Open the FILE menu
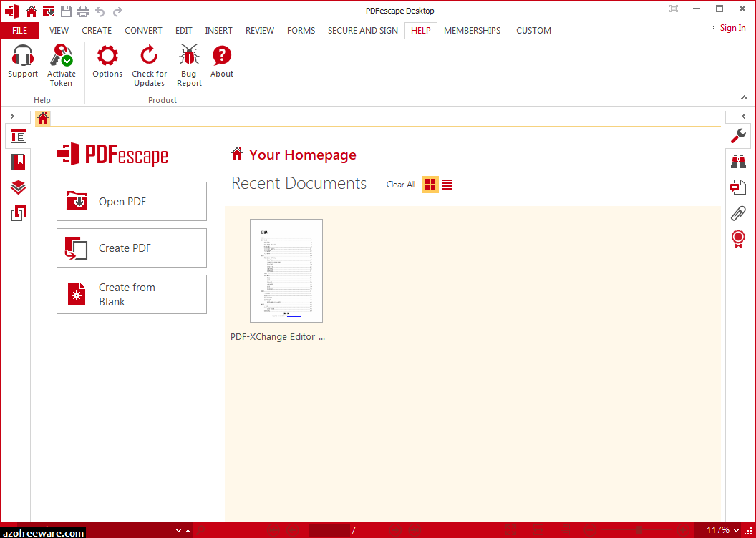The width and height of the screenshot is (756, 538). coord(20,30)
